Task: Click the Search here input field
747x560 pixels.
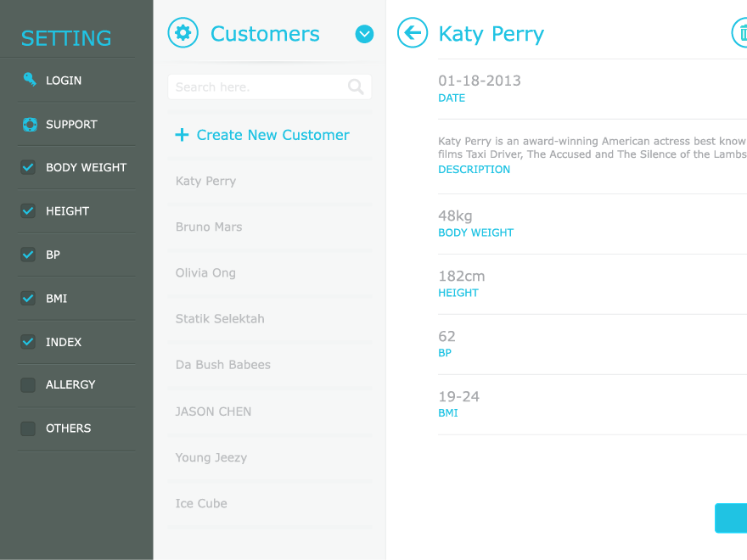Action: 270,87
